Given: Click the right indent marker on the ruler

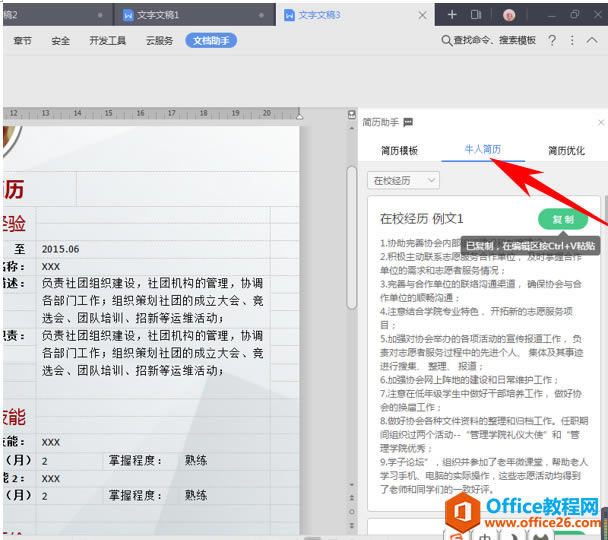Looking at the screenshot, I should [x=299, y=114].
